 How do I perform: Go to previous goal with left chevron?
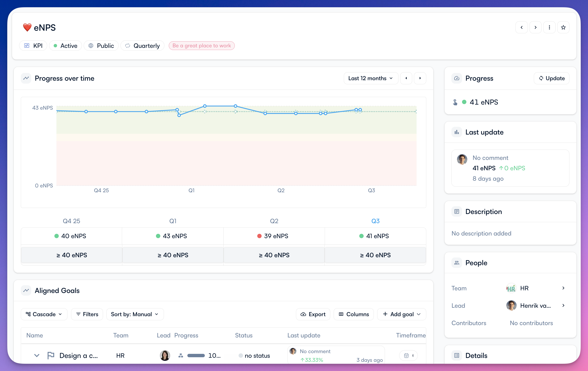521,27
